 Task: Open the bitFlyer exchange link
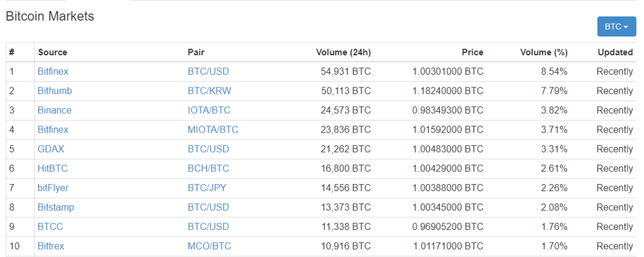[53, 188]
